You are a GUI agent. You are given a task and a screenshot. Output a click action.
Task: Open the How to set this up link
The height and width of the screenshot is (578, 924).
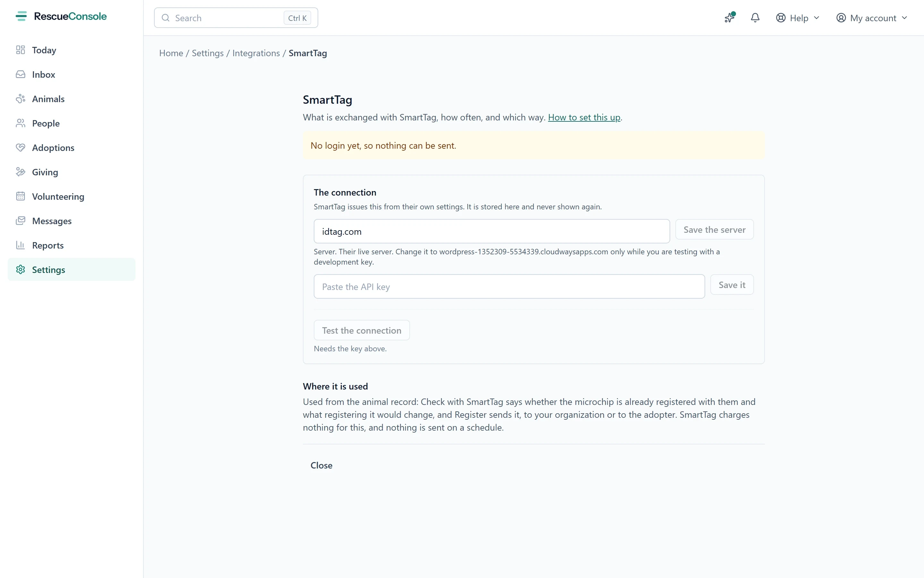[x=584, y=117]
